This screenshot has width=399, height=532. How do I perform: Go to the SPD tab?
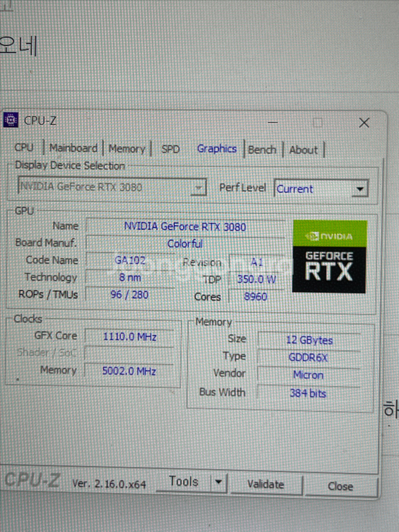point(170,149)
